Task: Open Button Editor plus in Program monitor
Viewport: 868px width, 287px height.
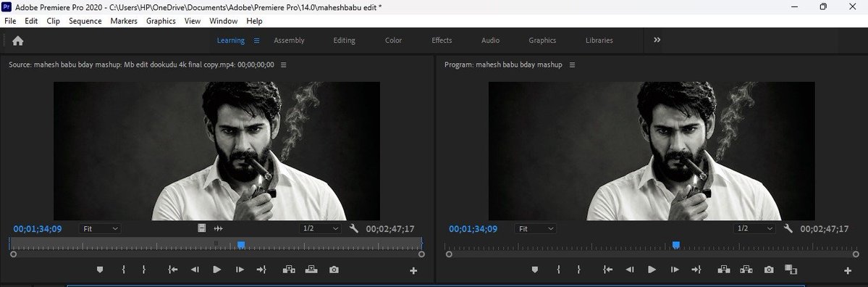Action: tap(848, 271)
